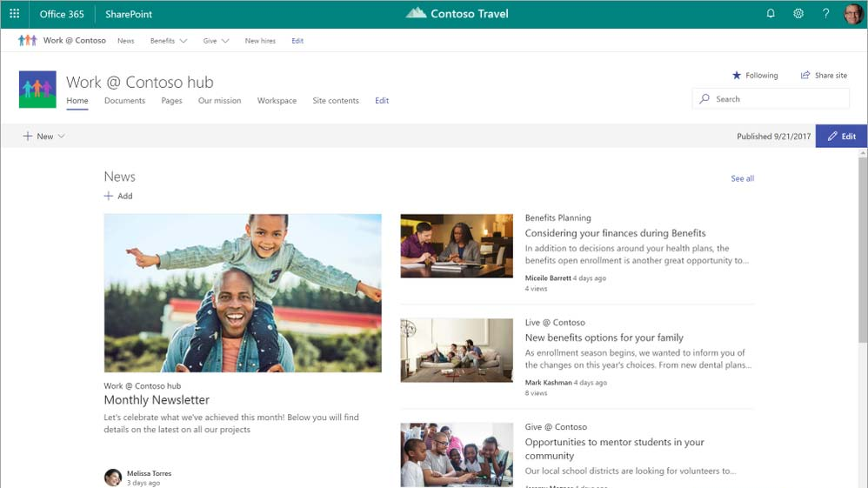Open Benefits Planning article thumbnail
Viewport: 868px width, 488px height.
(x=457, y=246)
